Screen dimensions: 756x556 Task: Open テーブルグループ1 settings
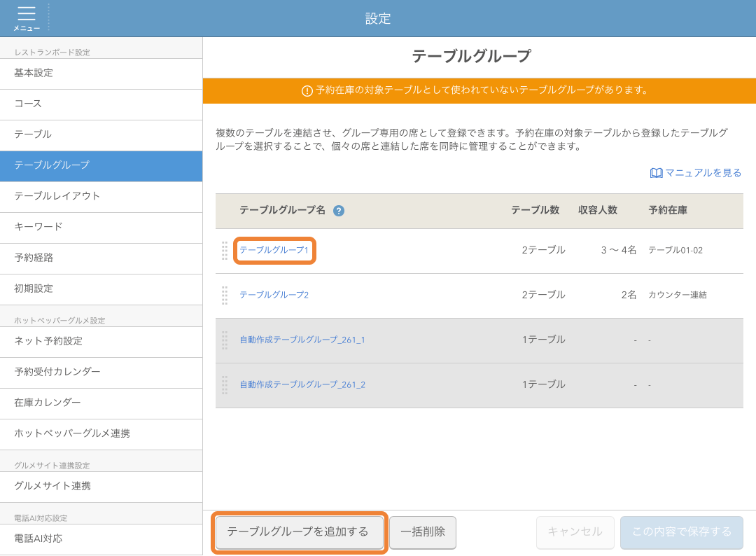pyautogui.click(x=274, y=250)
